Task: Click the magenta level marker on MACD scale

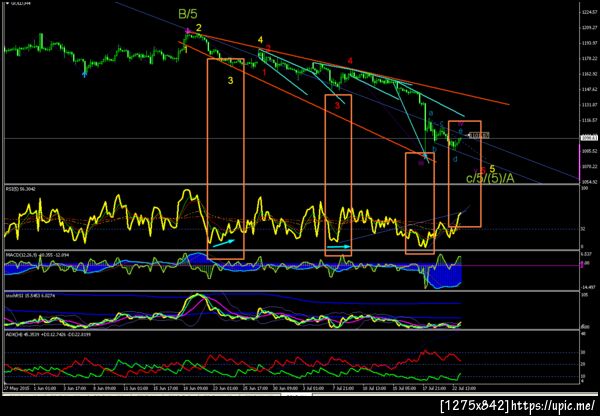Action: tap(581, 264)
